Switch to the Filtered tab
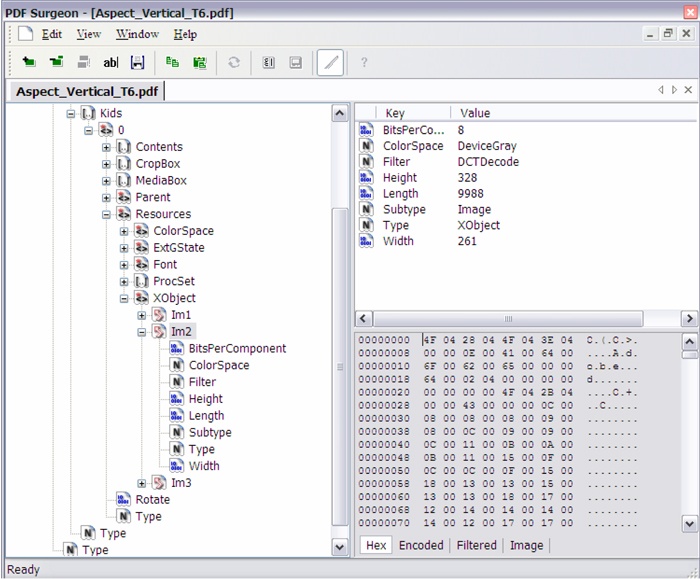This screenshot has width=700, height=579. tap(476, 545)
